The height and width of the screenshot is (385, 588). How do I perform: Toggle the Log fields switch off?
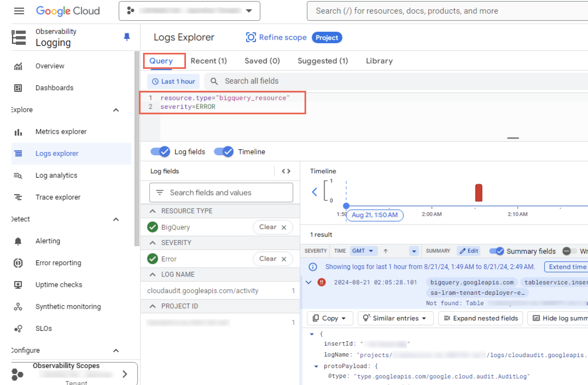[160, 151]
